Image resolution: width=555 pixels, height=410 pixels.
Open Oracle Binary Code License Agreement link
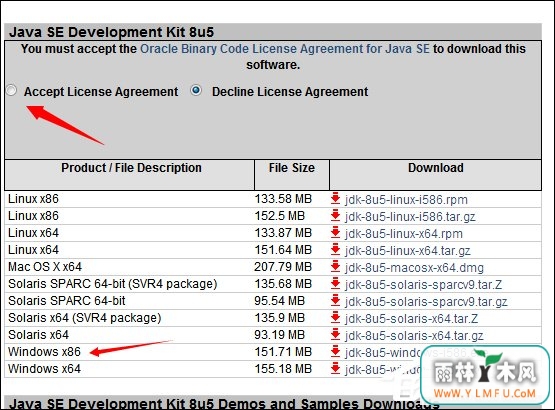click(x=285, y=49)
